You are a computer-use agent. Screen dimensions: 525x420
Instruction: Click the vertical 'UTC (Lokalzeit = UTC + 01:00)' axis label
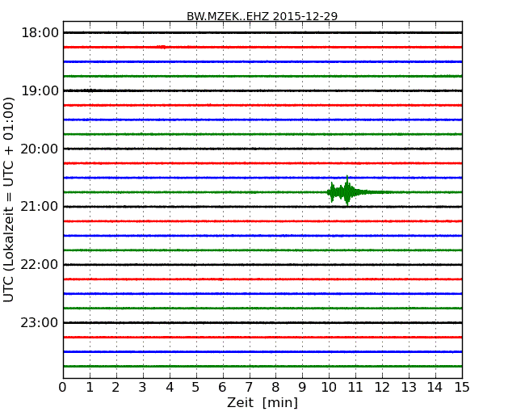pos(10,199)
